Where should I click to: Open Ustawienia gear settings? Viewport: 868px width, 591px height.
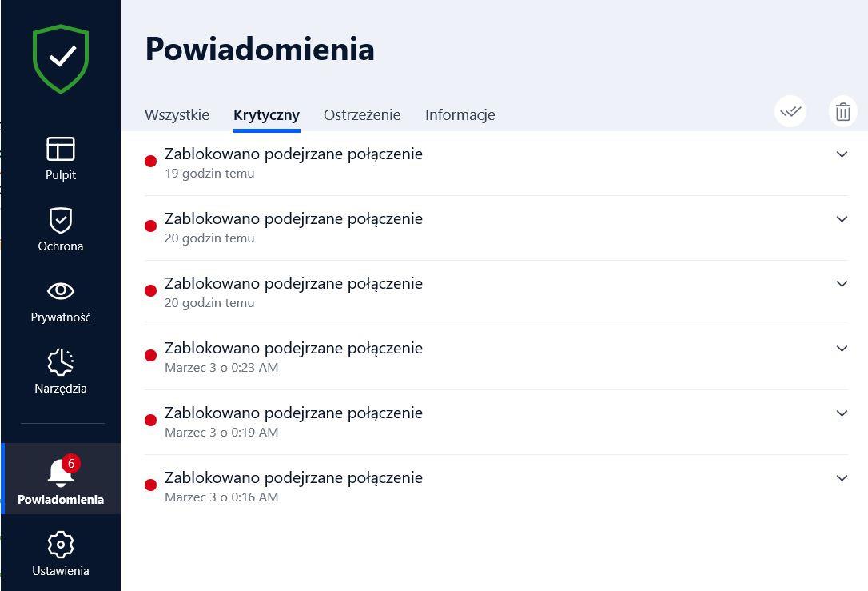(61, 554)
